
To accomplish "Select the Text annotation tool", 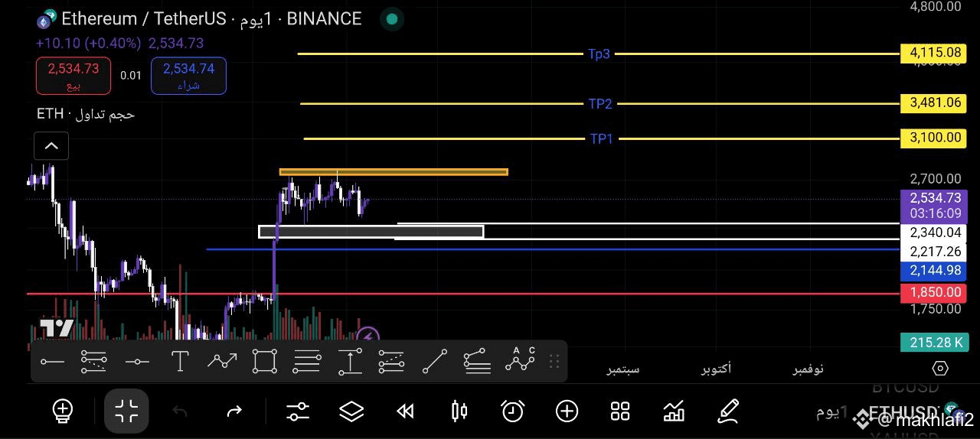I will 180,361.
